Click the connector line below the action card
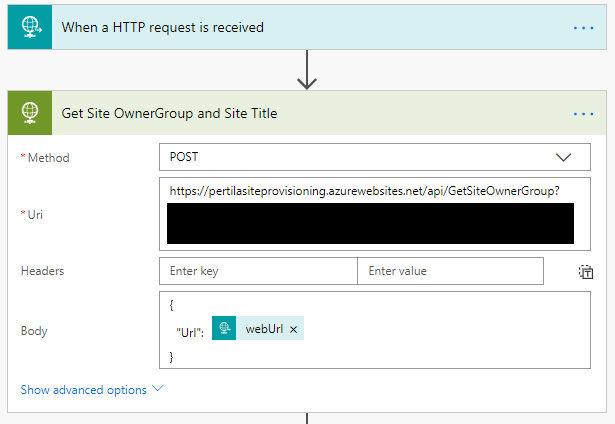 coord(307,418)
